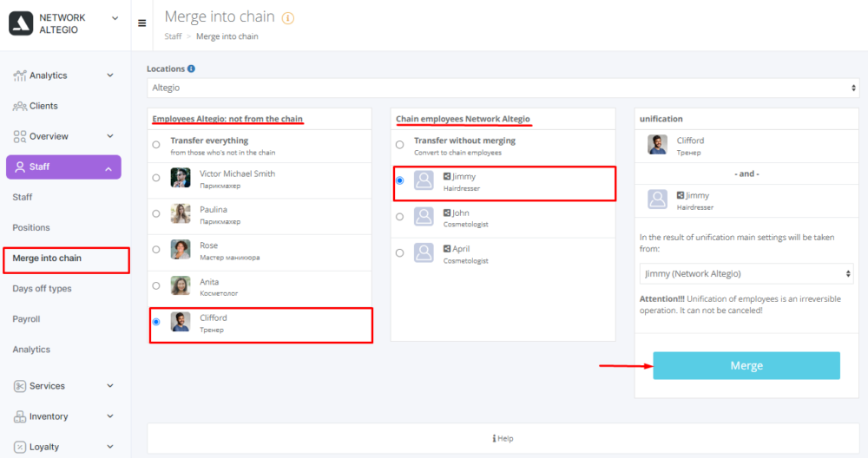
Task: Select the Anita radio button
Action: pos(156,286)
